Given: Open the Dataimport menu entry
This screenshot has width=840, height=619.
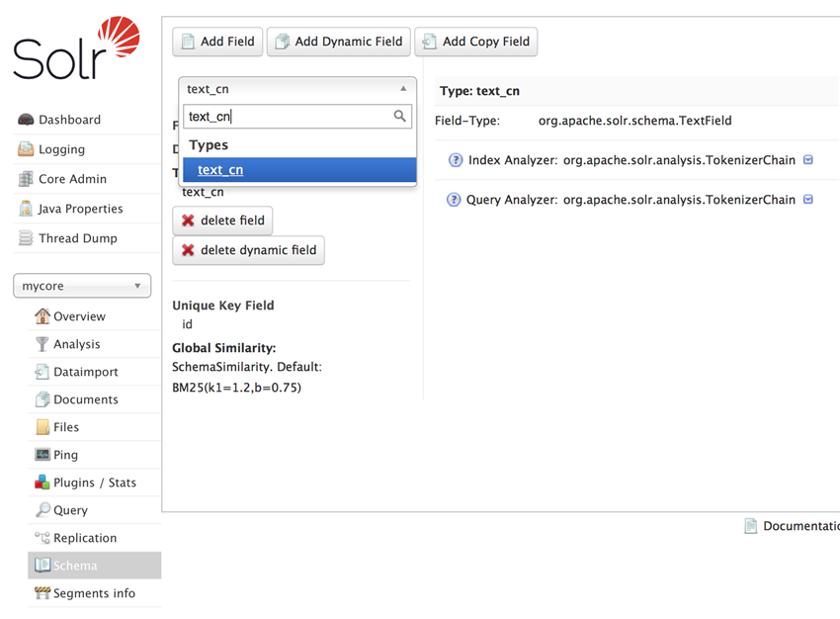Looking at the screenshot, I should coord(86,372).
